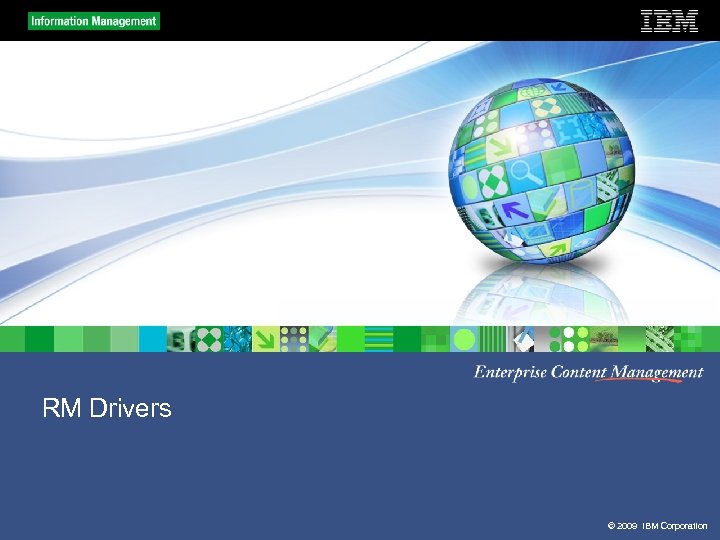Screen dimensions: 720x540
Task: Click the 2009 IBM Corporation copyright text
Action: (x=657, y=526)
